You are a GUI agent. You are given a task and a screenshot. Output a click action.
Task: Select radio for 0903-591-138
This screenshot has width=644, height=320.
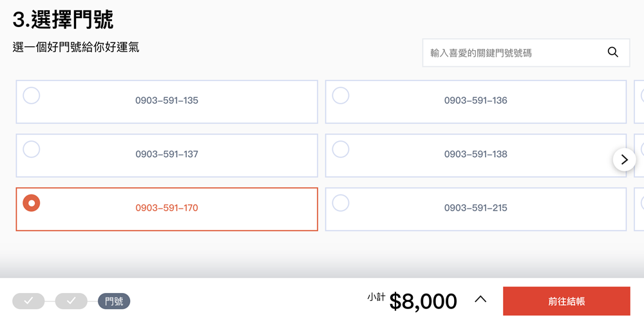(x=341, y=149)
